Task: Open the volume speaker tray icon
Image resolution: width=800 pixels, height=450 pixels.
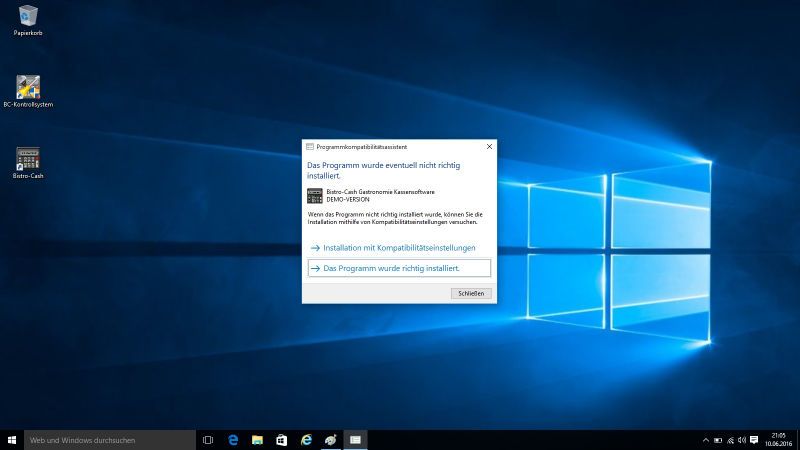Action: pos(742,440)
